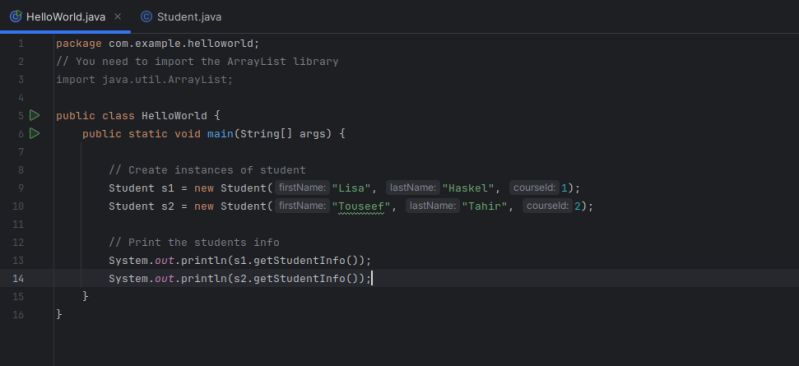
Task: Click the "Lisa" string literal
Action: point(351,188)
